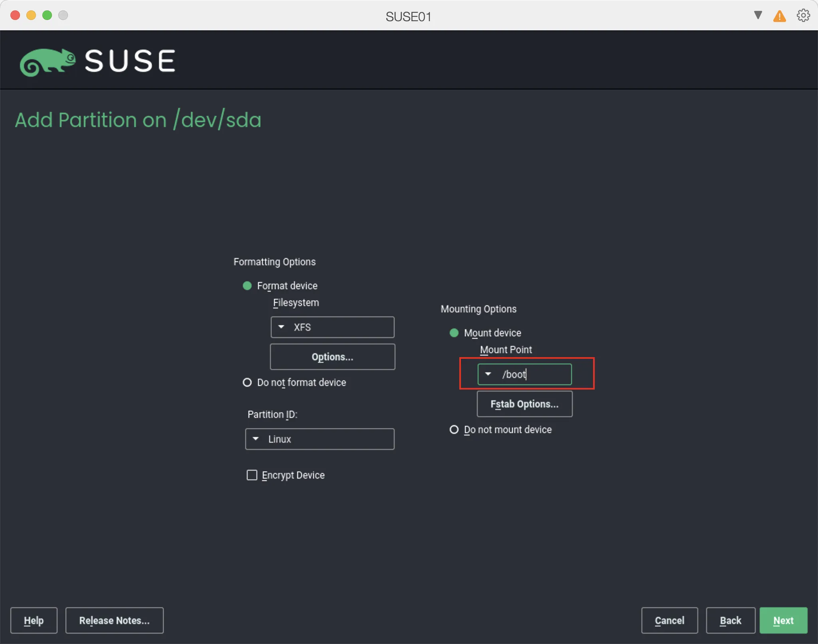Open the settings gear in the title bar
The image size is (818, 644).
803,16
